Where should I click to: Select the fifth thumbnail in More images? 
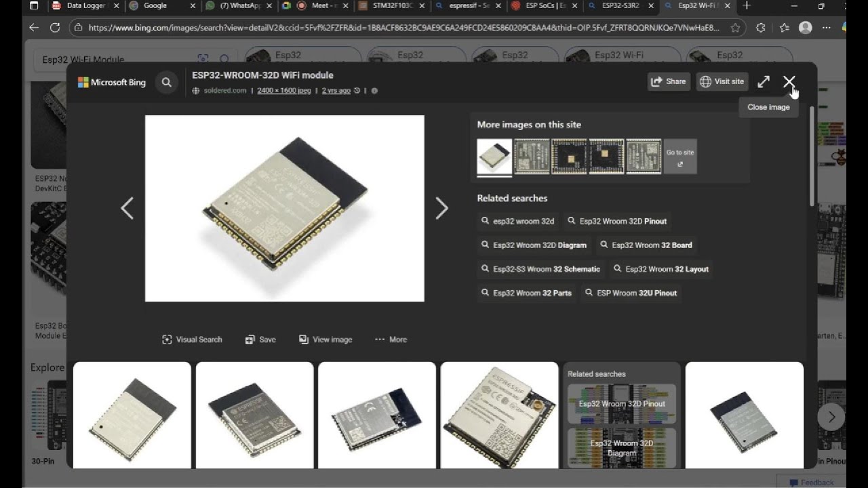click(x=644, y=157)
